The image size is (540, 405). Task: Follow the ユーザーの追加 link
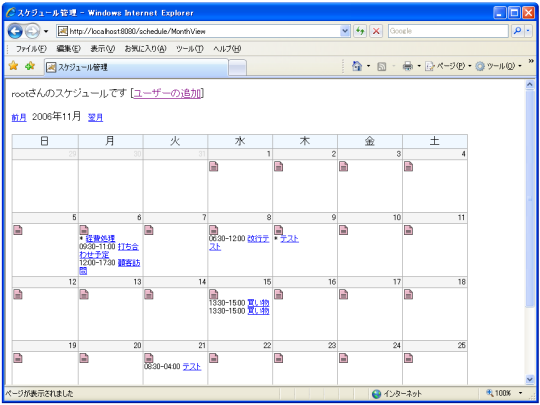(167, 93)
